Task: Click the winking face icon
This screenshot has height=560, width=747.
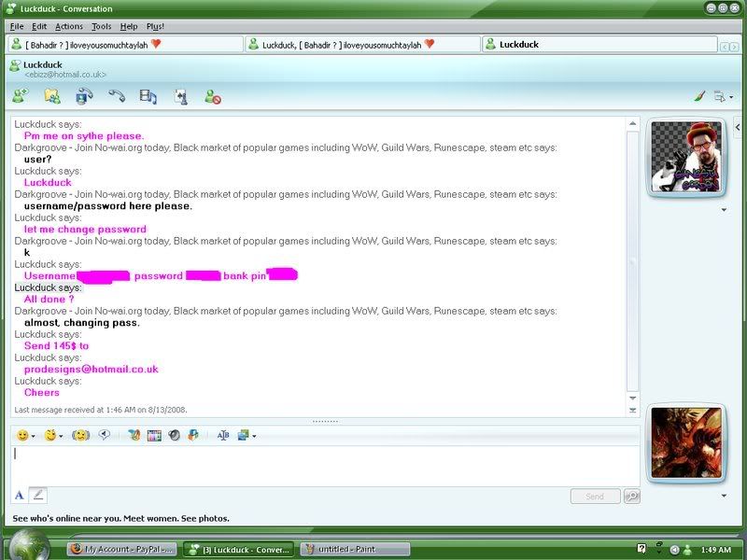Action: (50, 435)
